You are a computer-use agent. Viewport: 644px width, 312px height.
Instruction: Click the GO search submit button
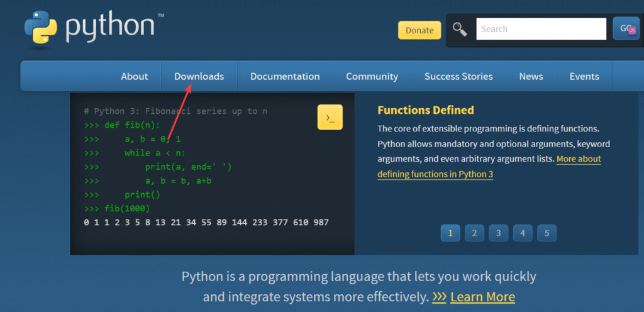626,29
